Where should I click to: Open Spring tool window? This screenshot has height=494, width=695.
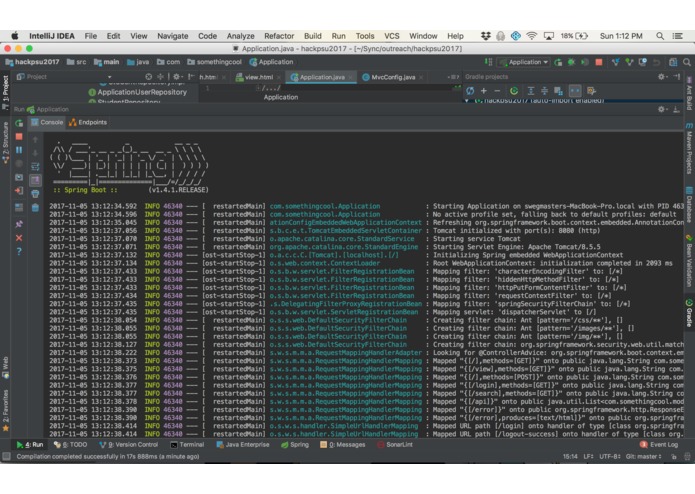(295, 444)
